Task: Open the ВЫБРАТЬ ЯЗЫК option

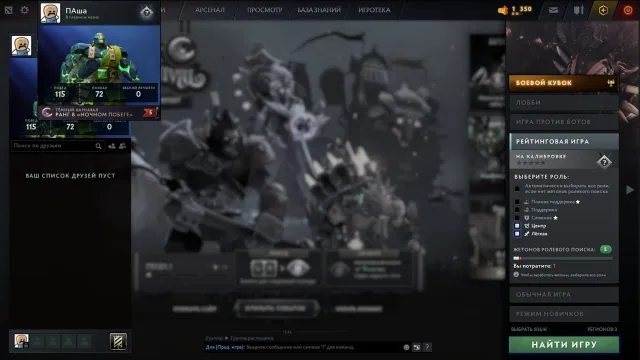Action: [x=529, y=329]
